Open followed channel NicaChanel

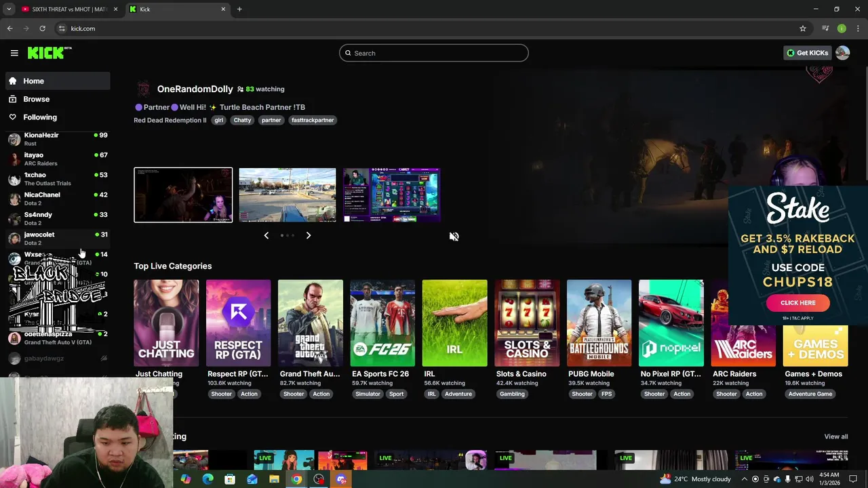[58, 199]
